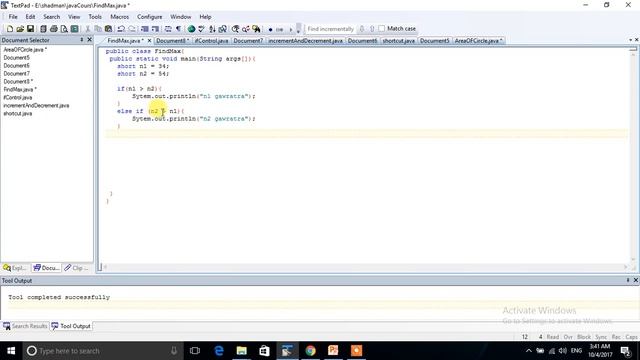
Task: Open Find in Files with the binoculars icon
Action: click(x=256, y=29)
